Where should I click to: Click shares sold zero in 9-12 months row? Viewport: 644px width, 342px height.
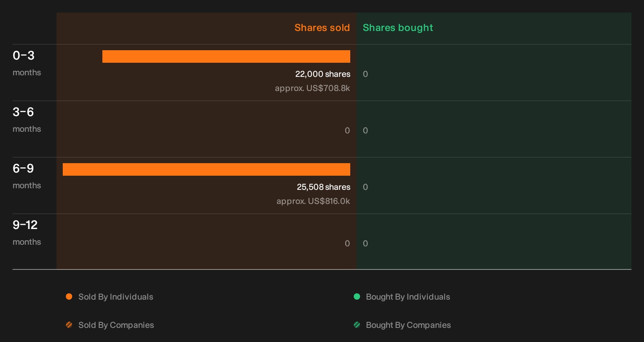click(347, 244)
